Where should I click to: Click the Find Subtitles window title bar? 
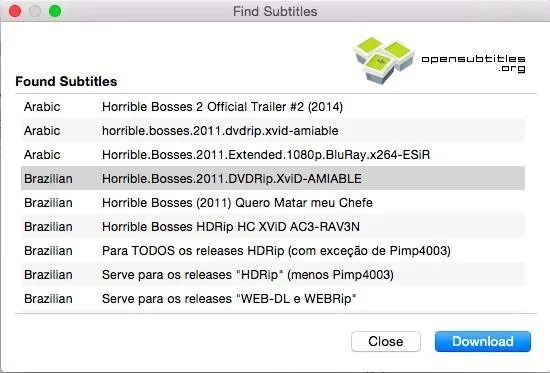(275, 11)
